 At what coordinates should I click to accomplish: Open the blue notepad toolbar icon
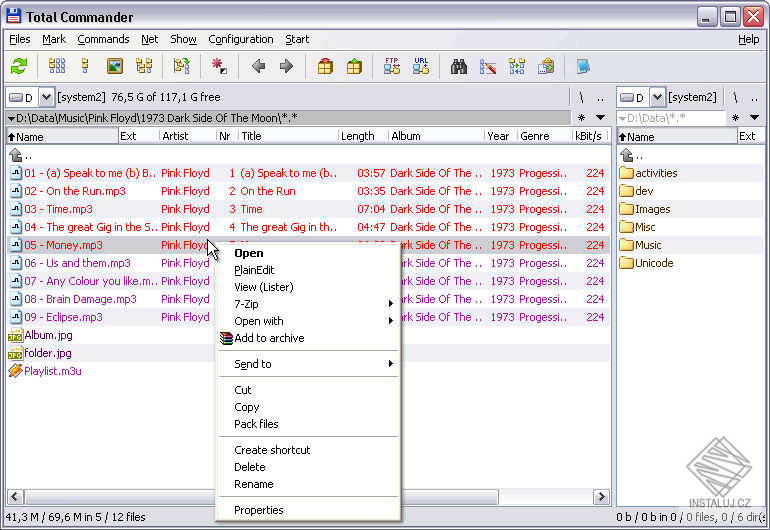(x=583, y=66)
